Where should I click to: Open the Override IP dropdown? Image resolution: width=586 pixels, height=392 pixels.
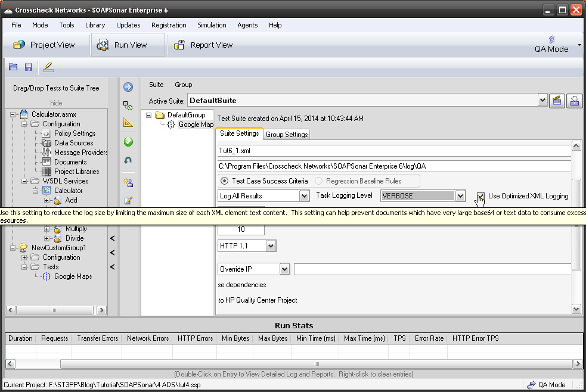[284, 269]
